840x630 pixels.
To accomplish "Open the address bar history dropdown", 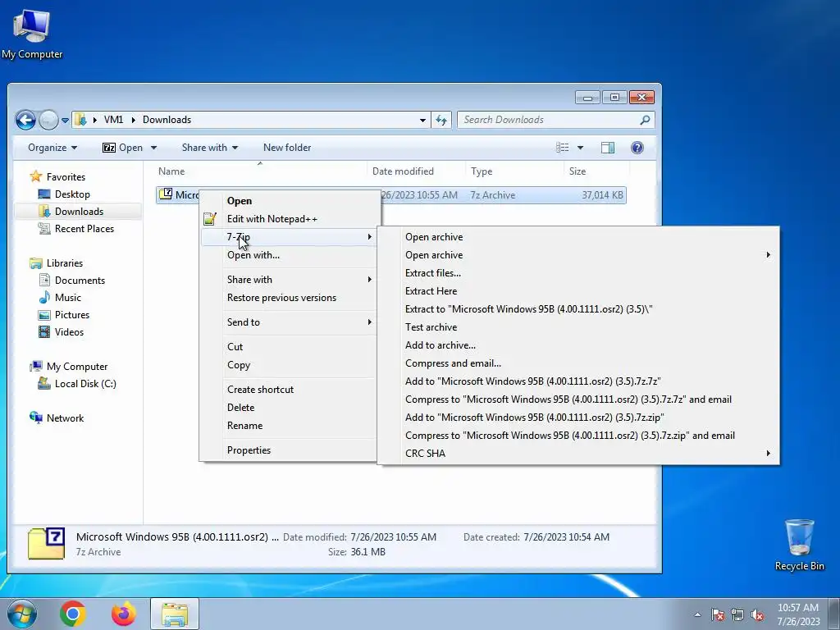I will click(x=422, y=120).
